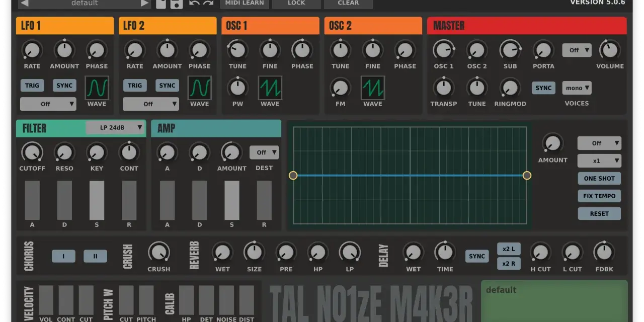Click the filter envelope S slider
This screenshot has height=322, width=644.
[97, 200]
